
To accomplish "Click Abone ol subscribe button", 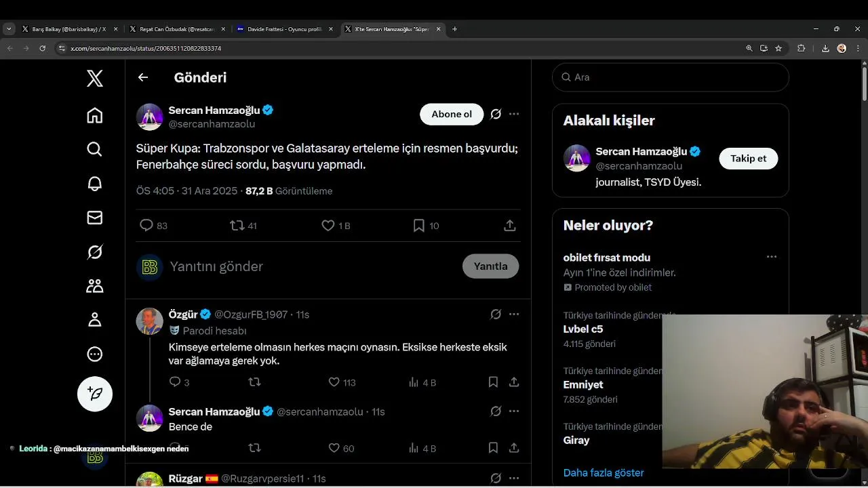I will 452,114.
